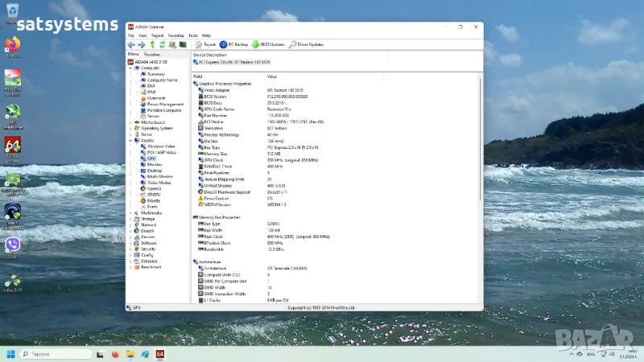Click the Refresh icon in toolbar
This screenshot has height=362, width=644.
162,44
